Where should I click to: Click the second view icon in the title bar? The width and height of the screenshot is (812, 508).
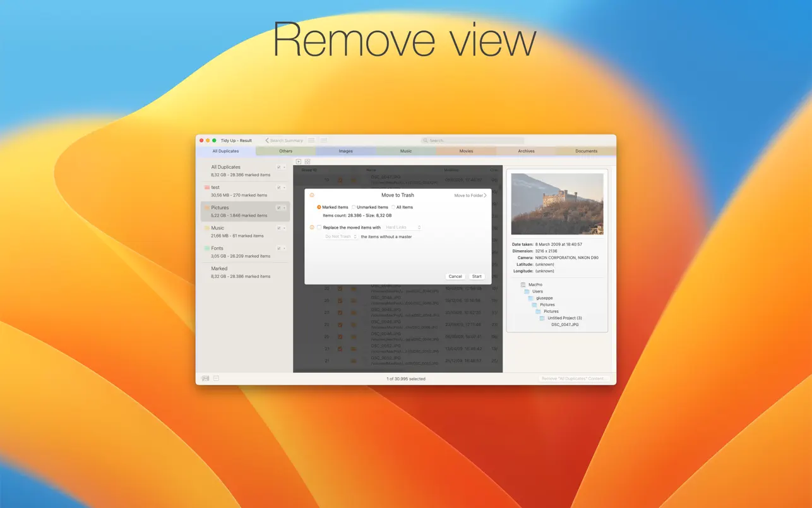pos(324,140)
